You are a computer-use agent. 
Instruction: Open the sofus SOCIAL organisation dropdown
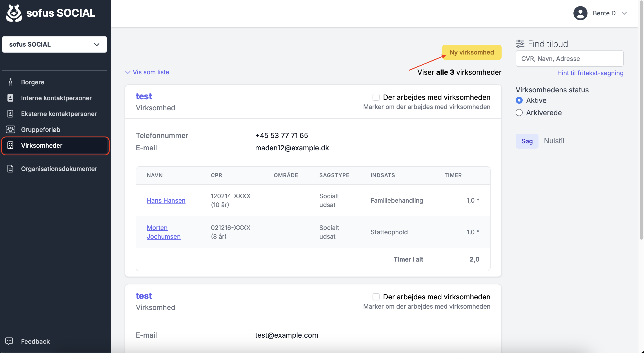coord(55,44)
